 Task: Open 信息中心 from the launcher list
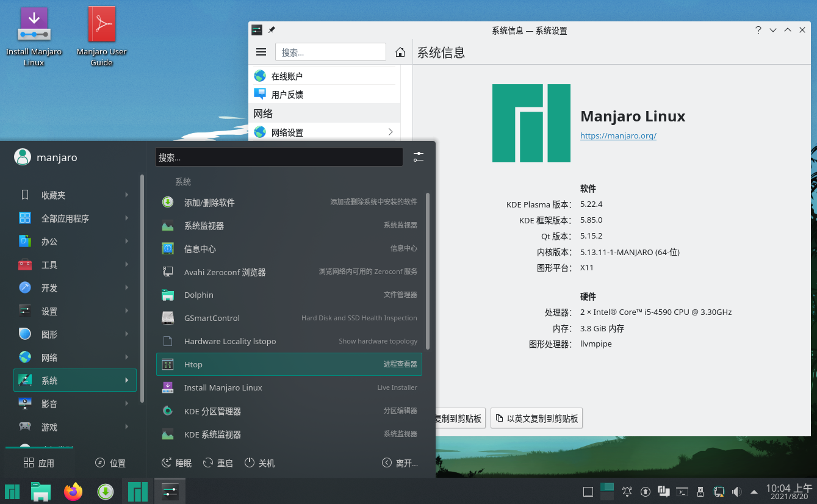[289, 248]
